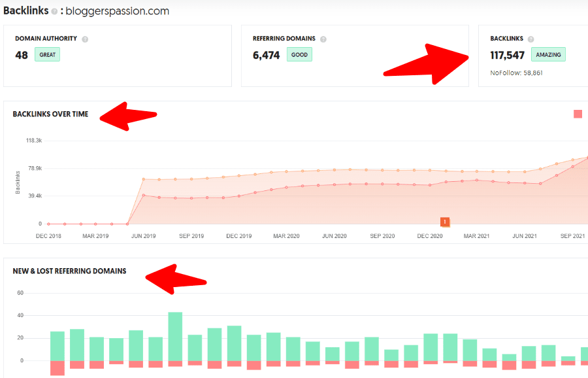Click the SEP 2019 axis label
This screenshot has height=378, width=588.
point(191,236)
